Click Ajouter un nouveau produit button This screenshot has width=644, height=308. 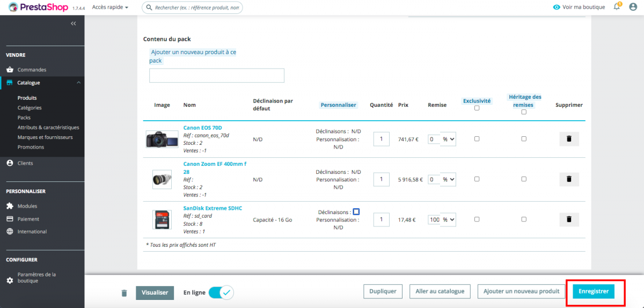coord(521,291)
